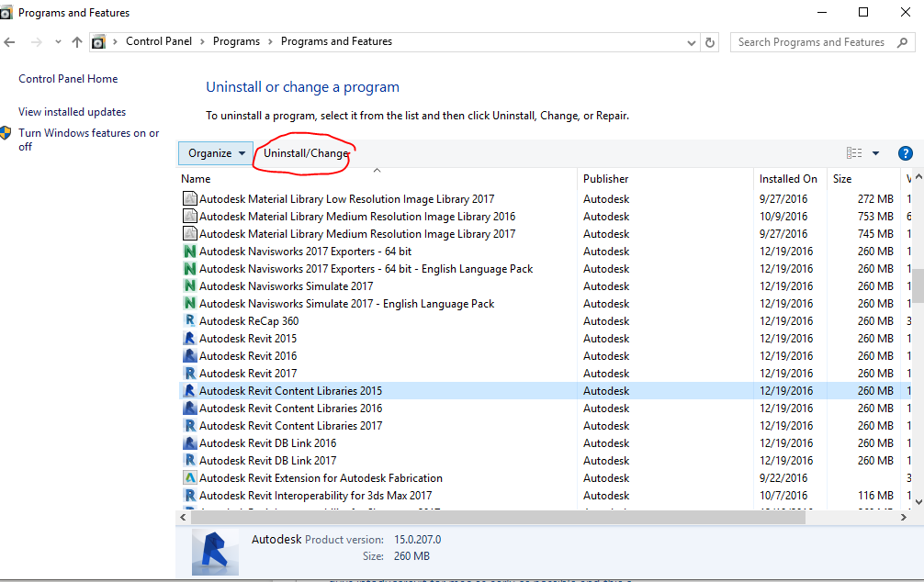924x582 pixels.
Task: Click the Search Programs and Features box
Action: (x=812, y=41)
